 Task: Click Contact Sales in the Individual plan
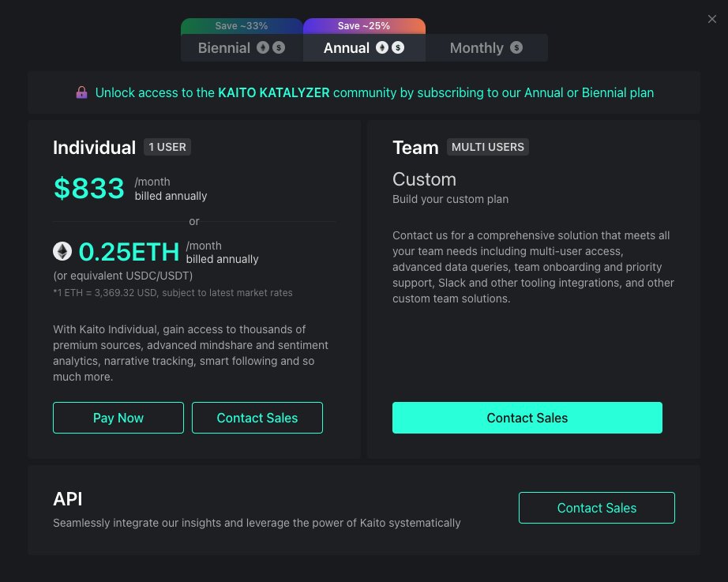pyautogui.click(x=257, y=418)
